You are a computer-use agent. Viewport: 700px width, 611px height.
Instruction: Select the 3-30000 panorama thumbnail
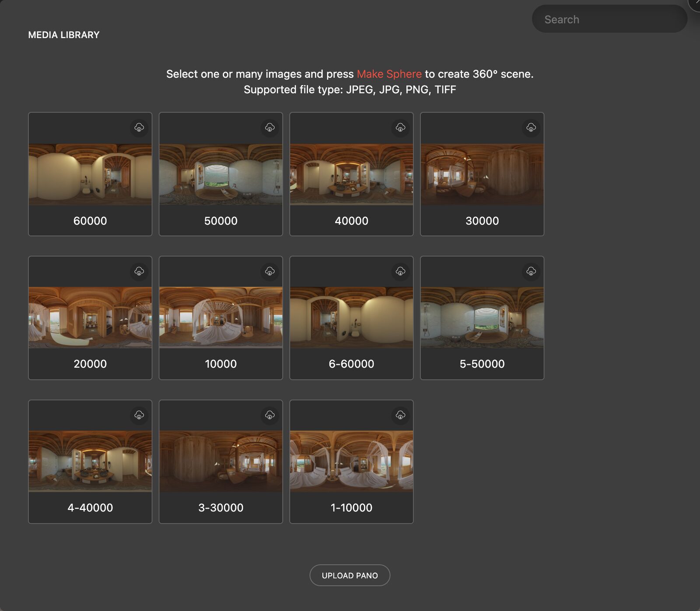pyautogui.click(x=221, y=461)
